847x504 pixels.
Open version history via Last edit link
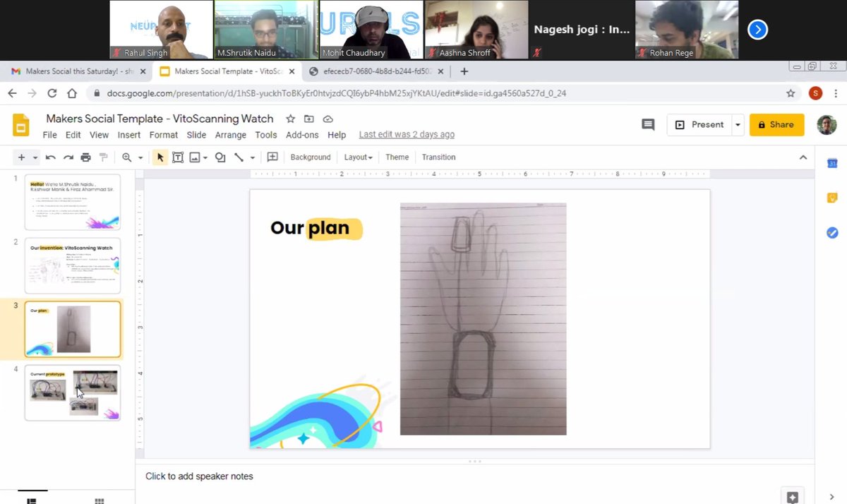(x=407, y=134)
